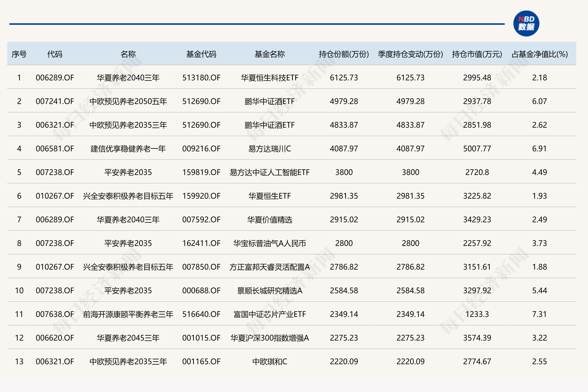Click fund code 009216.OF
This screenshot has width=588, height=392.
pos(201,149)
